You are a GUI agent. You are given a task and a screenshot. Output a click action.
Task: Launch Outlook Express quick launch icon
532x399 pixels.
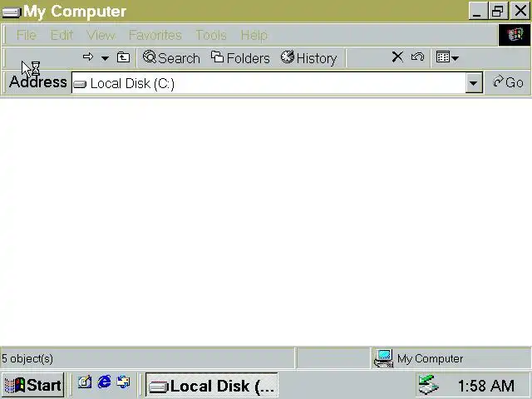click(x=123, y=382)
